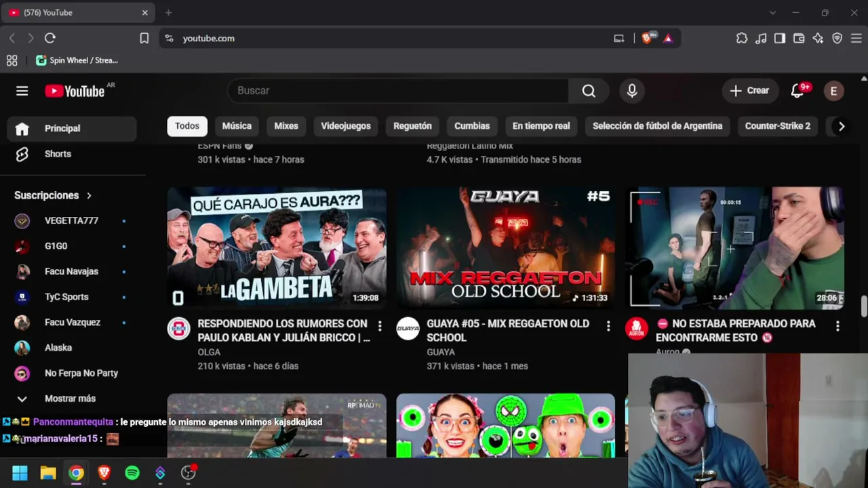Screen dimensions: 868x488
Task: Select the 'Todos' filter chip
Action: 187,126
